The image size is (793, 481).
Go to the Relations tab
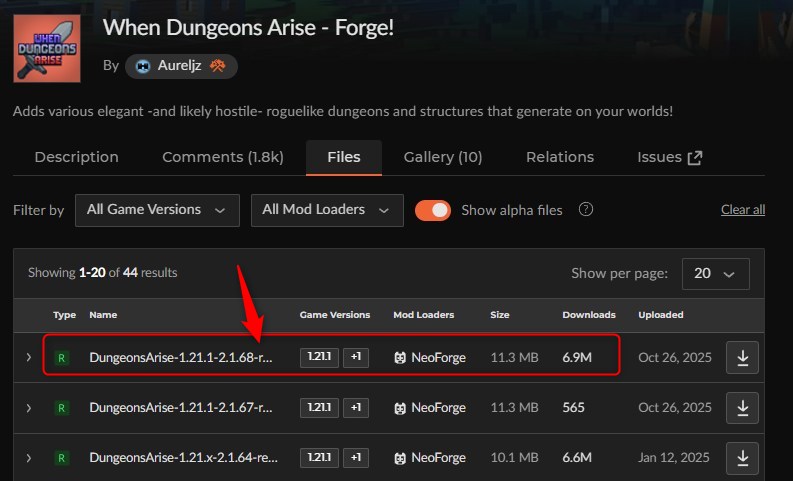560,157
